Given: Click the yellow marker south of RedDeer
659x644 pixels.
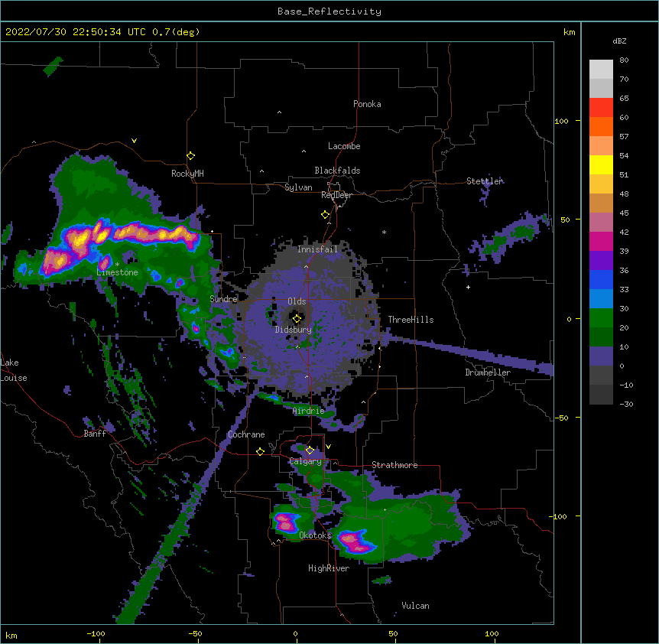Looking at the screenshot, I should click(325, 214).
